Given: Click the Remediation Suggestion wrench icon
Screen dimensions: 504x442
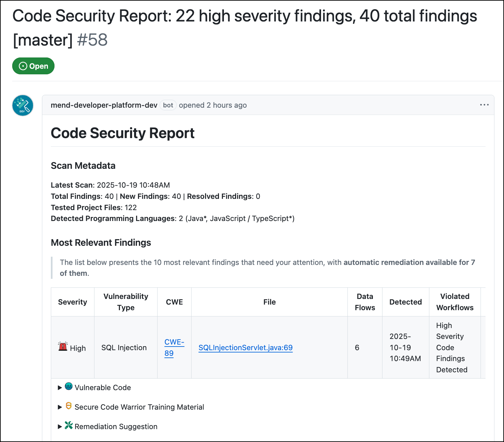Looking at the screenshot, I should (x=69, y=425).
